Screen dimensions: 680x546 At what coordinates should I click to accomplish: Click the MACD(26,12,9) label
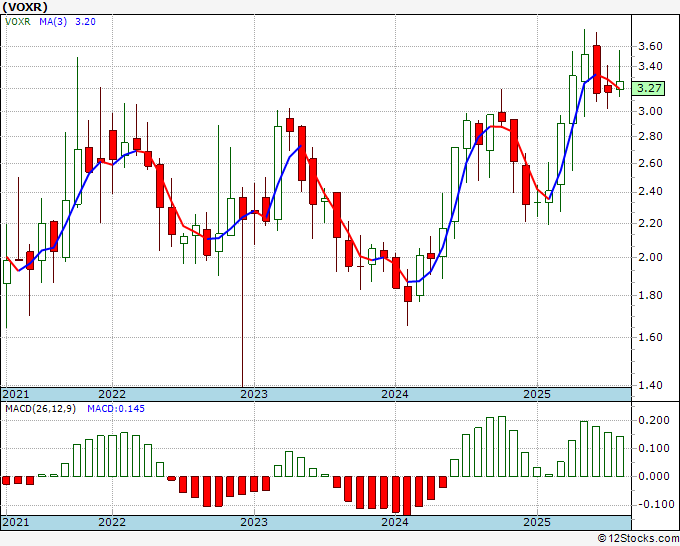(40, 409)
